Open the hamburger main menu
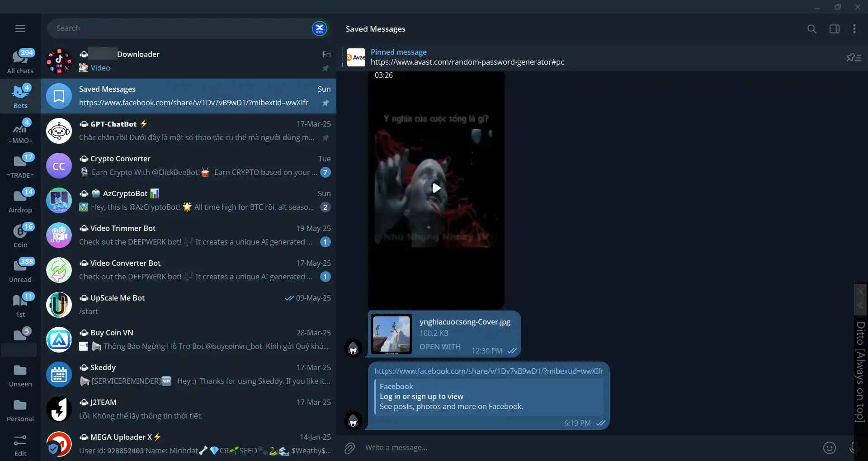The height and width of the screenshot is (461, 868). pos(20,28)
